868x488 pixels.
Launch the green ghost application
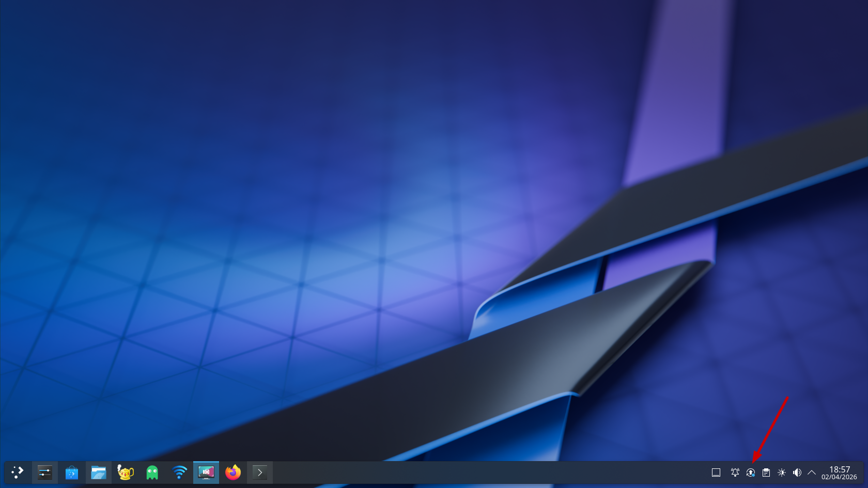pyautogui.click(x=152, y=473)
